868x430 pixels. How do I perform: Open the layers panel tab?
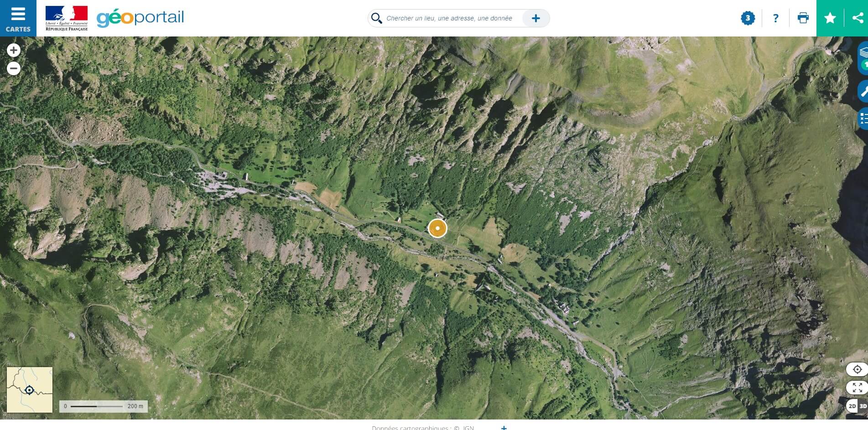coord(863,57)
